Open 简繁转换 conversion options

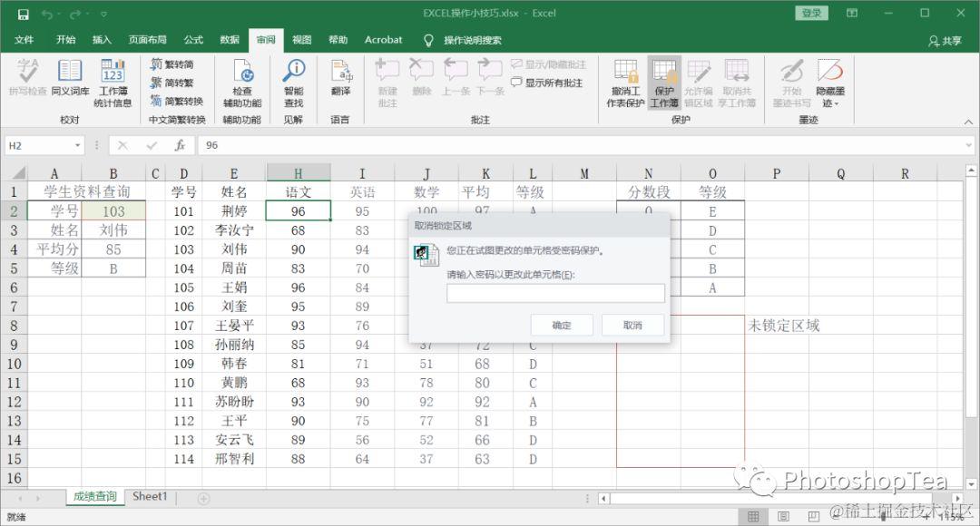[177, 101]
